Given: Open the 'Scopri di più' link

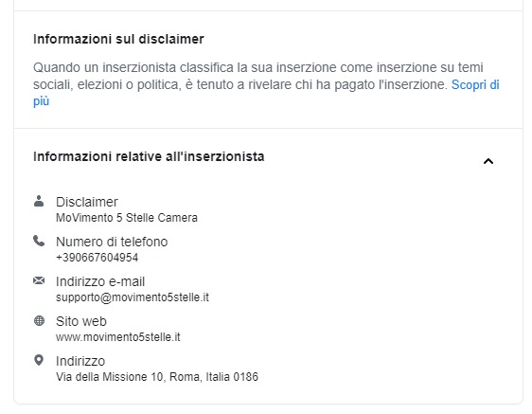Looking at the screenshot, I should pos(475,84).
